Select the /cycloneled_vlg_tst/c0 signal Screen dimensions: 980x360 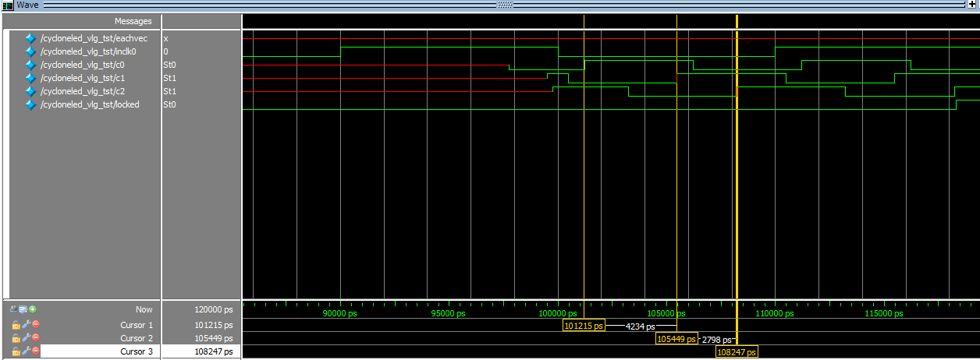(x=83, y=65)
